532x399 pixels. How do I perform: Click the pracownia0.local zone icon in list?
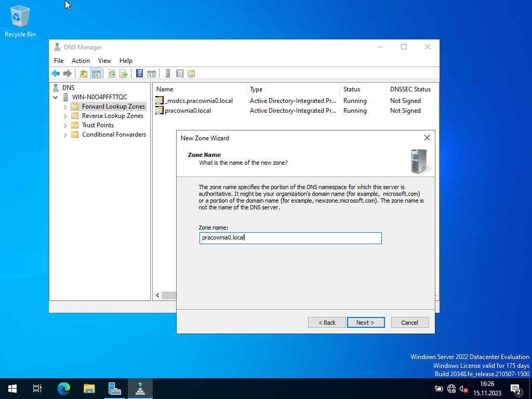click(x=159, y=110)
